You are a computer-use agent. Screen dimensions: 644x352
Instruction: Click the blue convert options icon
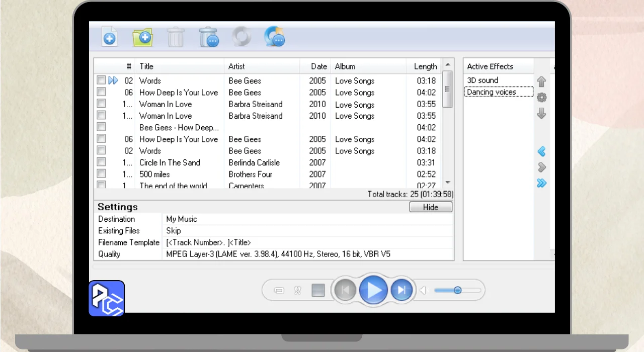[x=275, y=37]
